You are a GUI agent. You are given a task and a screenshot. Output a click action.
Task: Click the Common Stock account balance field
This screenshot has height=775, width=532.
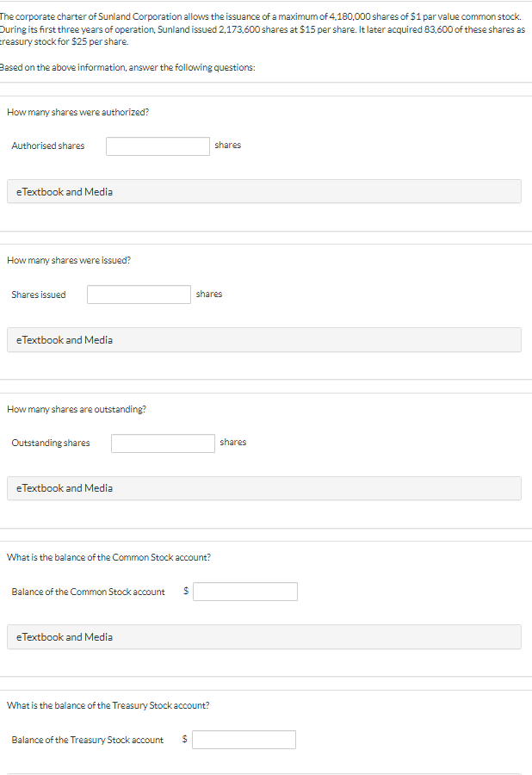(245, 592)
